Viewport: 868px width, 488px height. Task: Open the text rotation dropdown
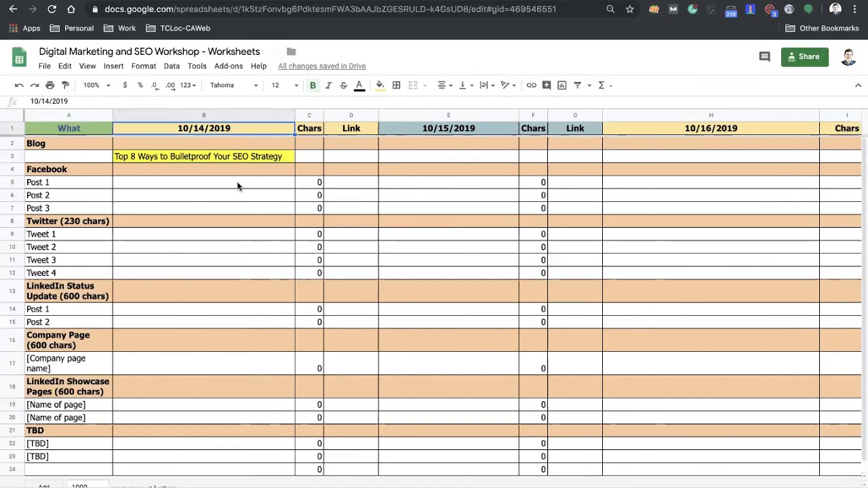coord(508,85)
